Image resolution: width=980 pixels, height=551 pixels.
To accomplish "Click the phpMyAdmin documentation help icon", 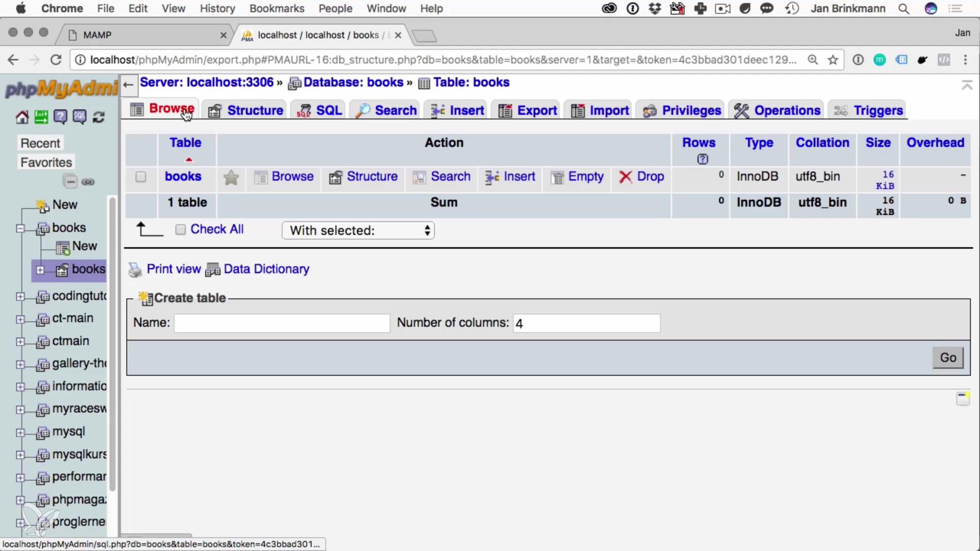I will (x=60, y=117).
